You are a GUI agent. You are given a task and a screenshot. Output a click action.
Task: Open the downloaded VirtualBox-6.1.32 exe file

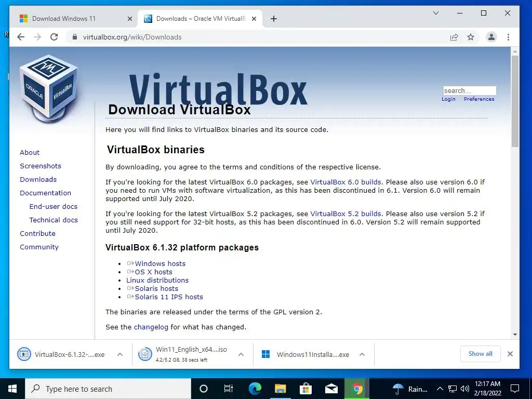pos(61,354)
